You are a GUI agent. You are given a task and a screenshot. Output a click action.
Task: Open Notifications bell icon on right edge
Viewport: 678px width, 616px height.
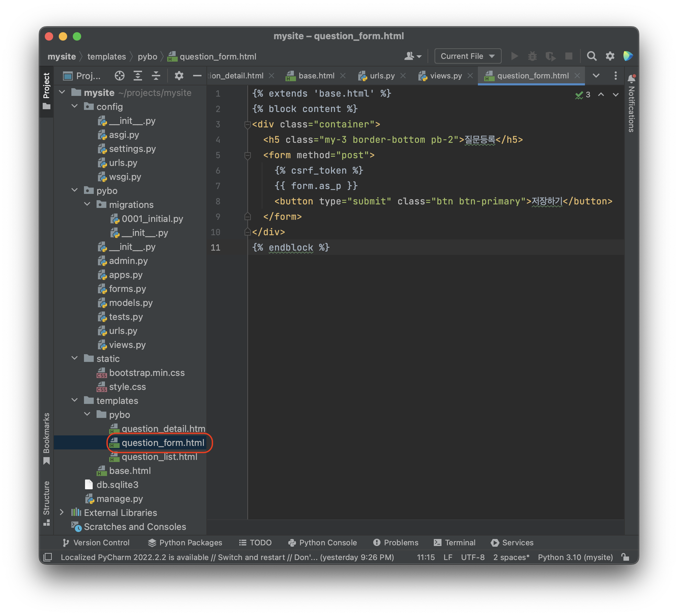point(631,78)
